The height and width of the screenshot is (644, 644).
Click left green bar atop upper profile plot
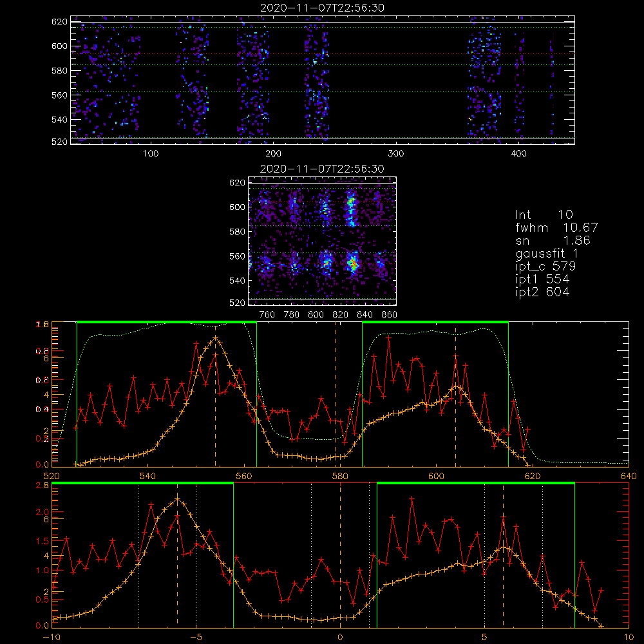click(x=167, y=323)
